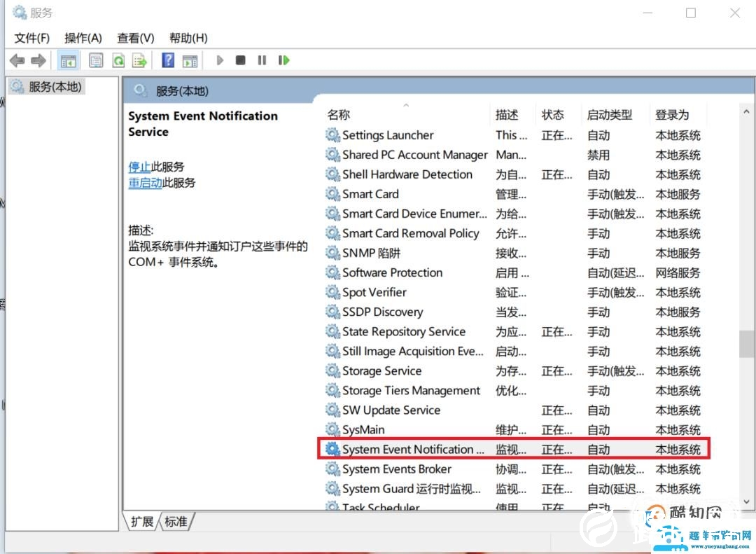Click the Refresh icon in the toolbar
The image size is (756, 554).
[x=118, y=60]
